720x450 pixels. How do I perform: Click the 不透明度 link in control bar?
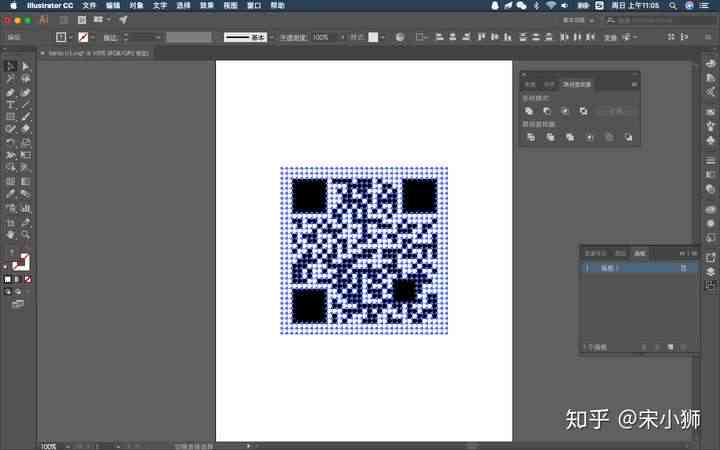pyautogui.click(x=293, y=37)
